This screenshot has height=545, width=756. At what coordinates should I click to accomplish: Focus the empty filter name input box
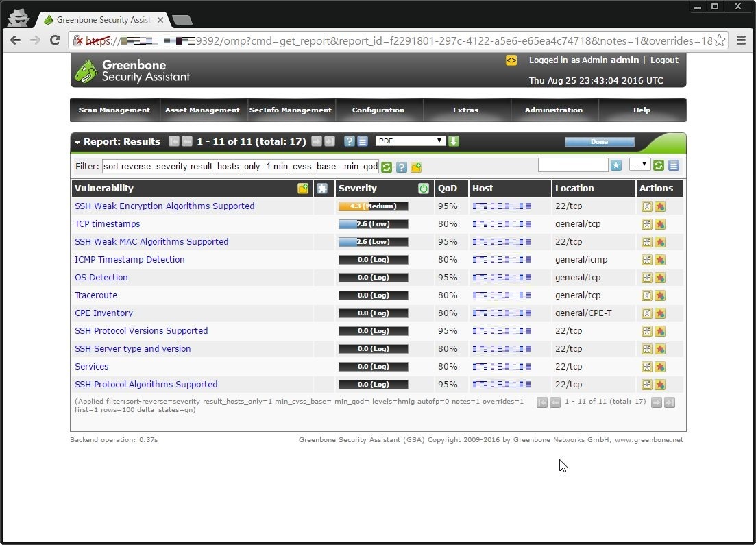pyautogui.click(x=573, y=165)
